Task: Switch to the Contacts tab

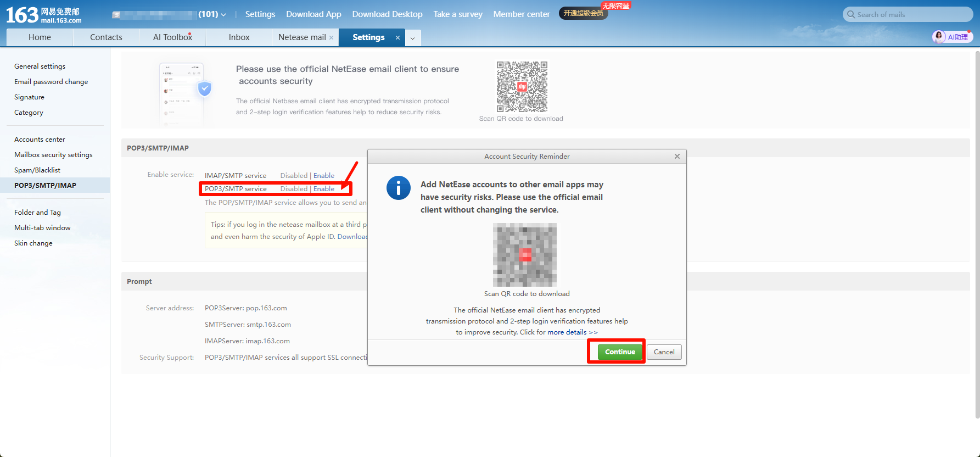Action: 106,37
